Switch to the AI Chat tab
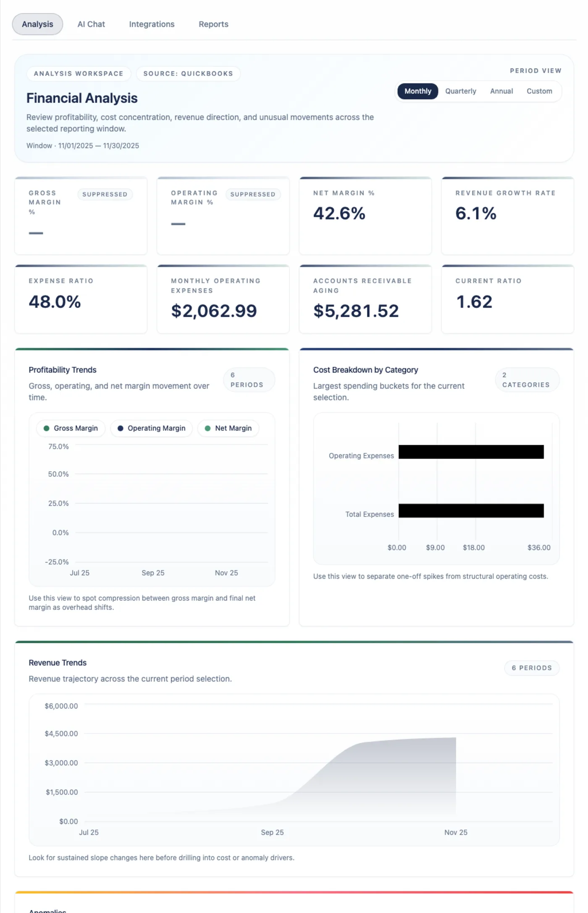588x913 pixels. [91, 24]
